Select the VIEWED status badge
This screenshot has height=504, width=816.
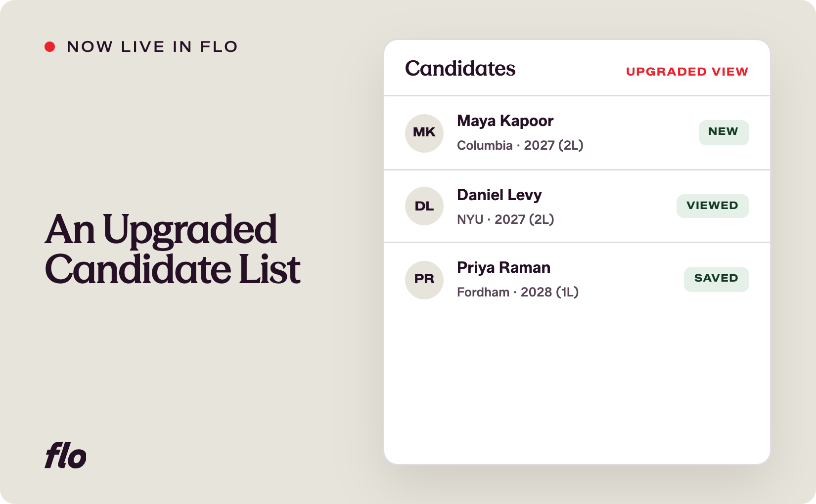click(713, 206)
